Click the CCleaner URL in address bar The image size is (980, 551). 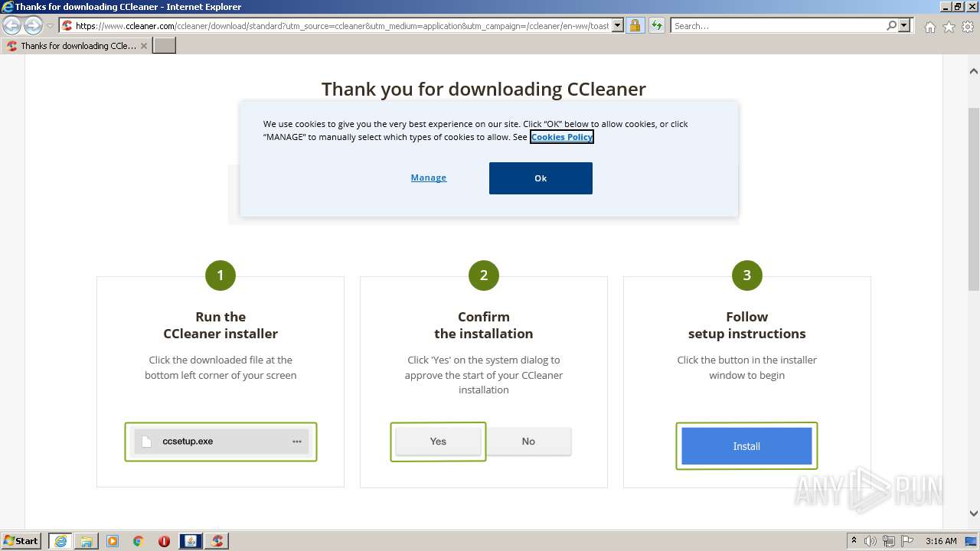[342, 26]
